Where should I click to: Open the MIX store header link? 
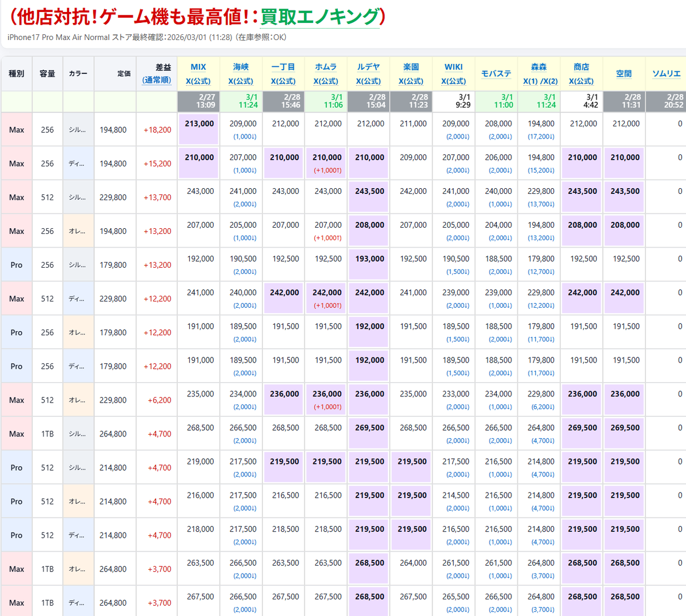198,67
